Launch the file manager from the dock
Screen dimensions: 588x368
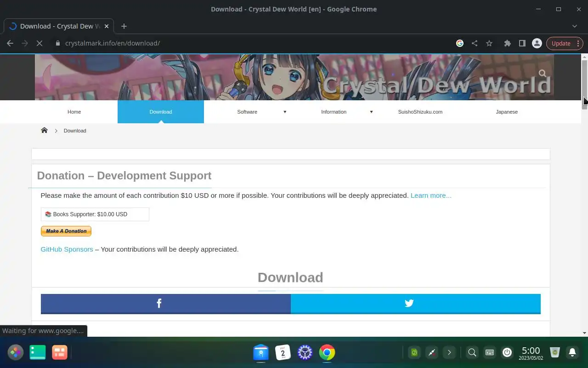pos(261,353)
